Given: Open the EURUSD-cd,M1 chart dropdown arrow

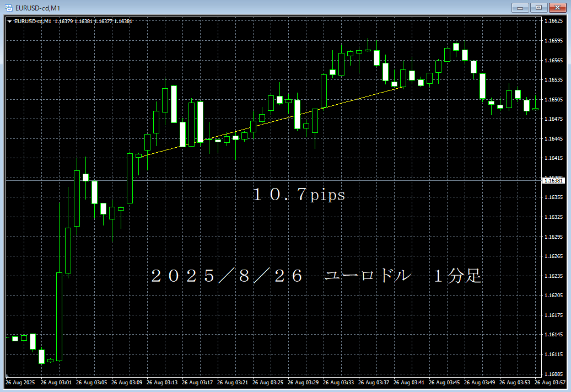Looking at the screenshot, I should [x=10, y=22].
